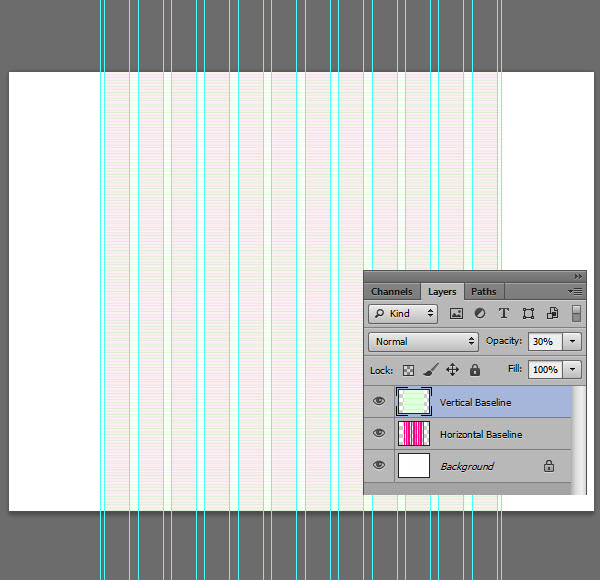Image resolution: width=600 pixels, height=580 pixels.
Task: Open the Kind filter type dropdown
Action: click(x=403, y=314)
